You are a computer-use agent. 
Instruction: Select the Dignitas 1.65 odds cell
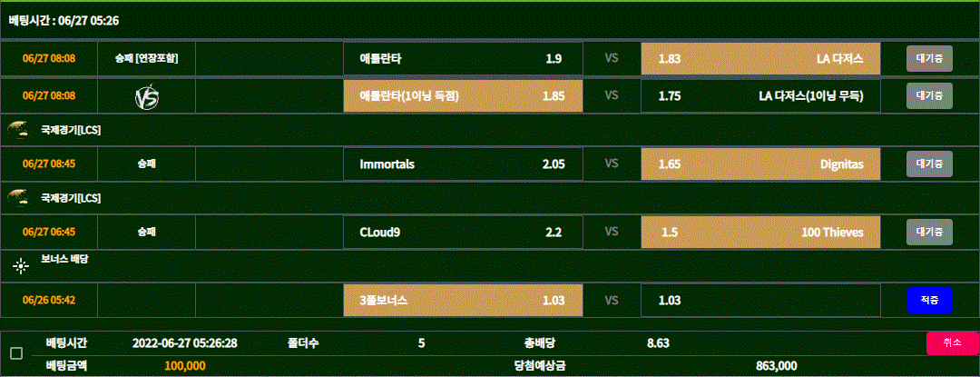tap(760, 164)
